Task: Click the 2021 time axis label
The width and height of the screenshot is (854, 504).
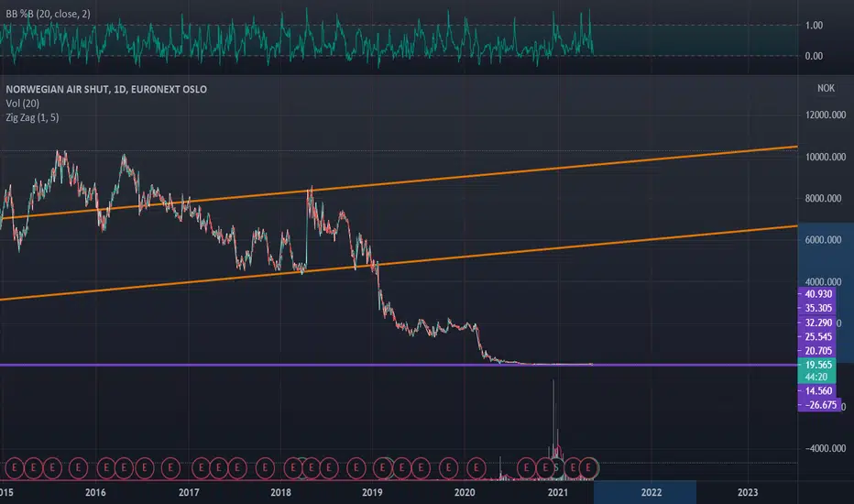Action: (558, 492)
